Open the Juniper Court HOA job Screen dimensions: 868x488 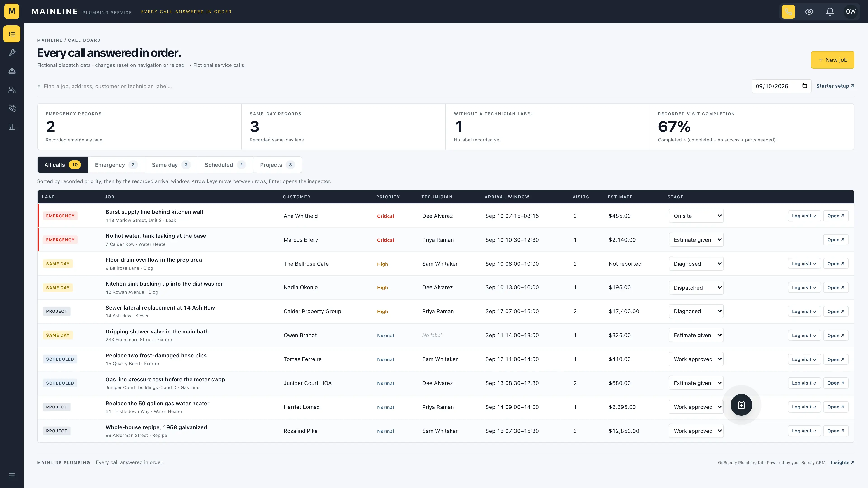point(835,383)
